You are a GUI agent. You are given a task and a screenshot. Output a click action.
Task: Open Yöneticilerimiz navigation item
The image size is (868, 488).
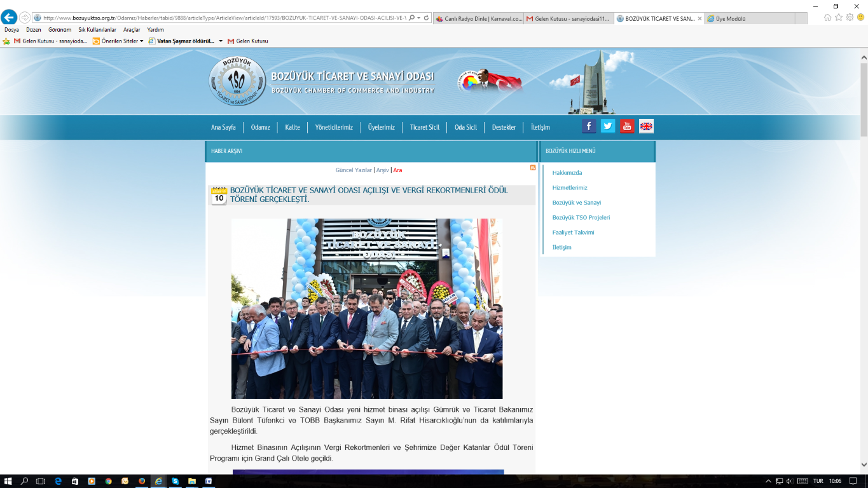(334, 127)
